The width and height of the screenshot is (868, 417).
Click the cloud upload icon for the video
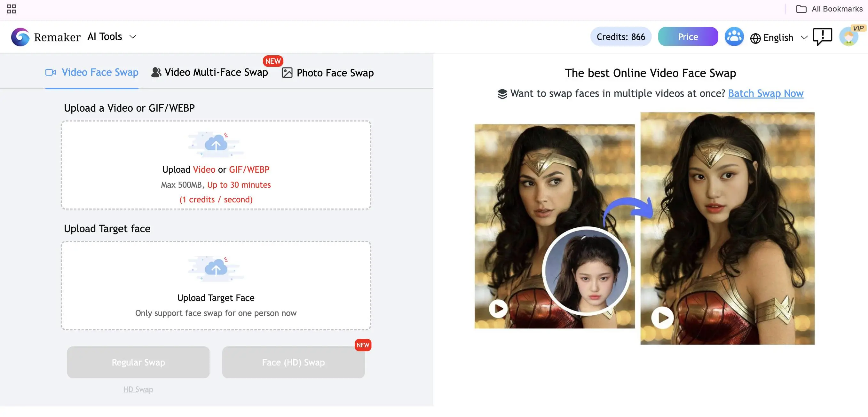pyautogui.click(x=216, y=145)
